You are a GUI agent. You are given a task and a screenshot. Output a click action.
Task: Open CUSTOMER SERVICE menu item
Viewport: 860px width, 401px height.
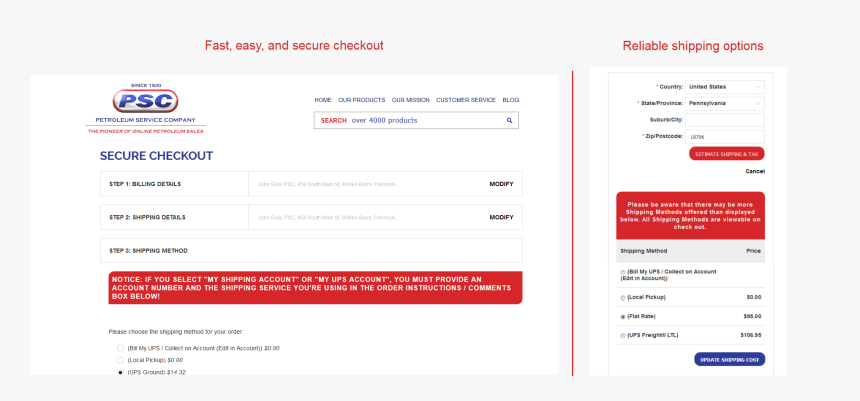466,100
